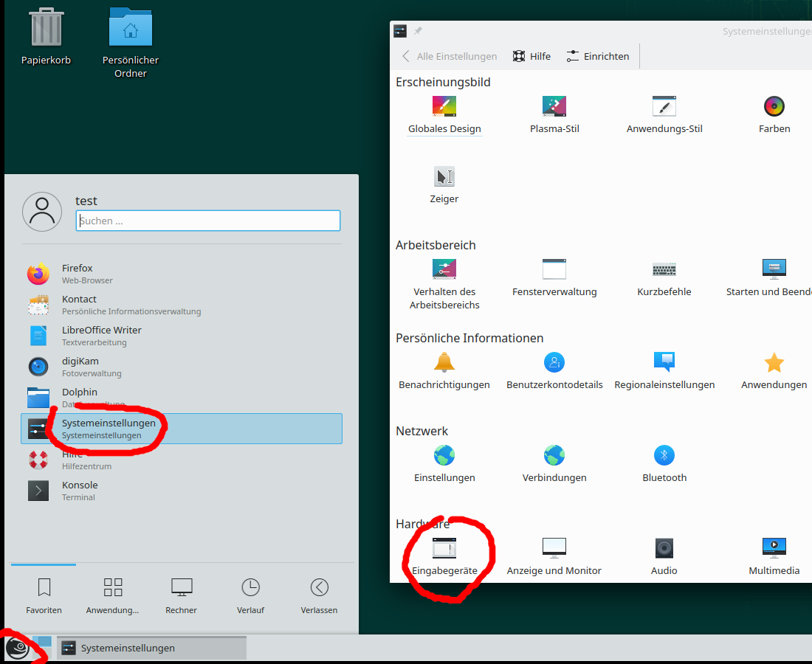
Task: Open Regionaleinstellungen settings
Action: tap(664, 371)
